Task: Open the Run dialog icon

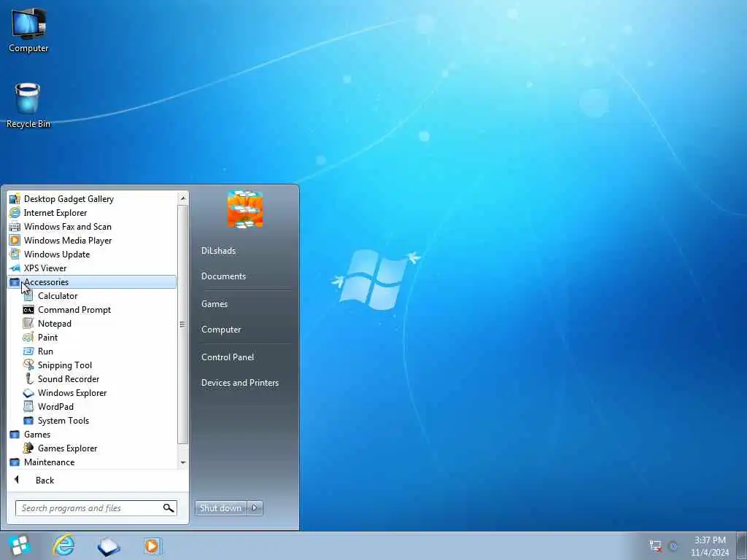Action: click(x=28, y=351)
